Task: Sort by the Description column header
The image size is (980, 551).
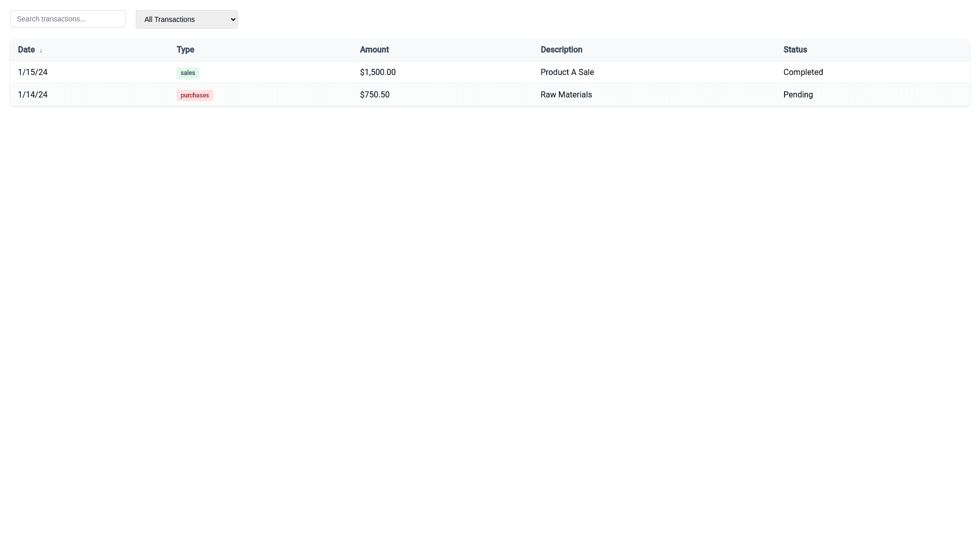Action: coord(561,49)
